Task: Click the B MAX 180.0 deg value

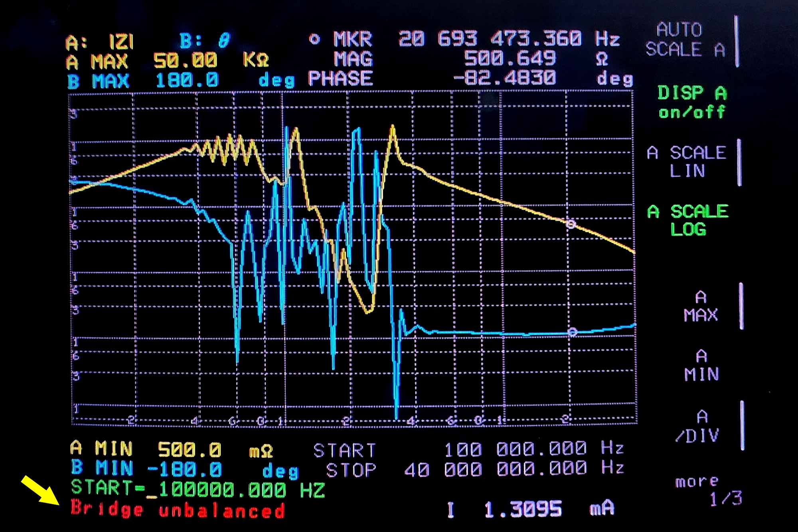Action: pos(187,81)
